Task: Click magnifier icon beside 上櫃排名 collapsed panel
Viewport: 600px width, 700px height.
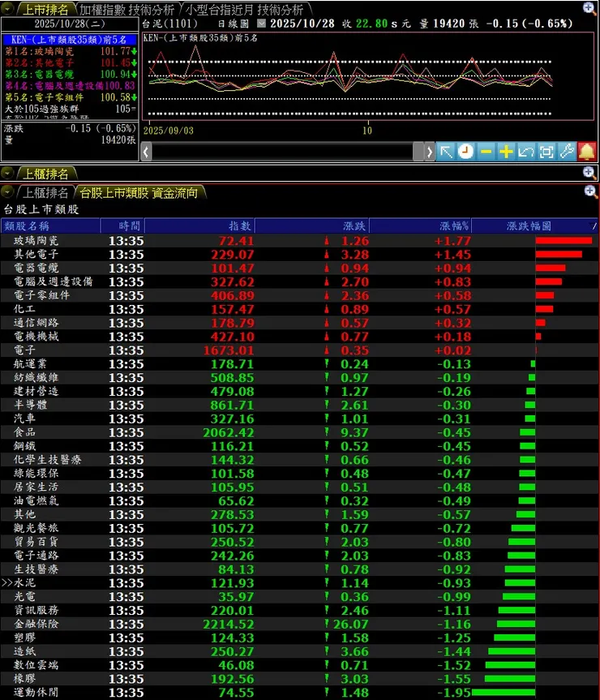Action: click(589, 173)
